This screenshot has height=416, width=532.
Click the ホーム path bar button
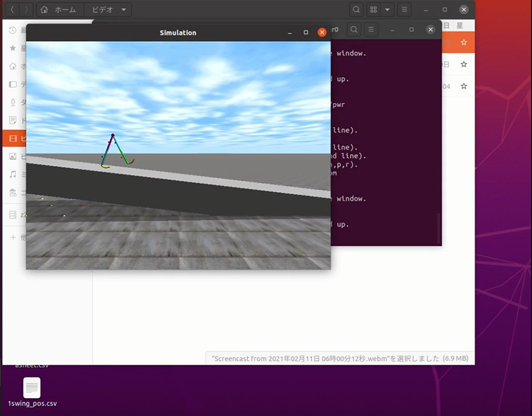point(59,10)
